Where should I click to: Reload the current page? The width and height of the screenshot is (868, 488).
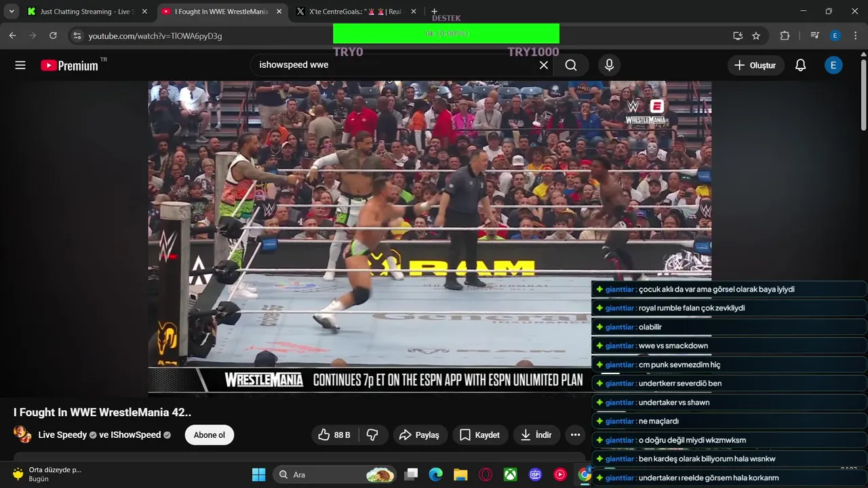point(53,35)
